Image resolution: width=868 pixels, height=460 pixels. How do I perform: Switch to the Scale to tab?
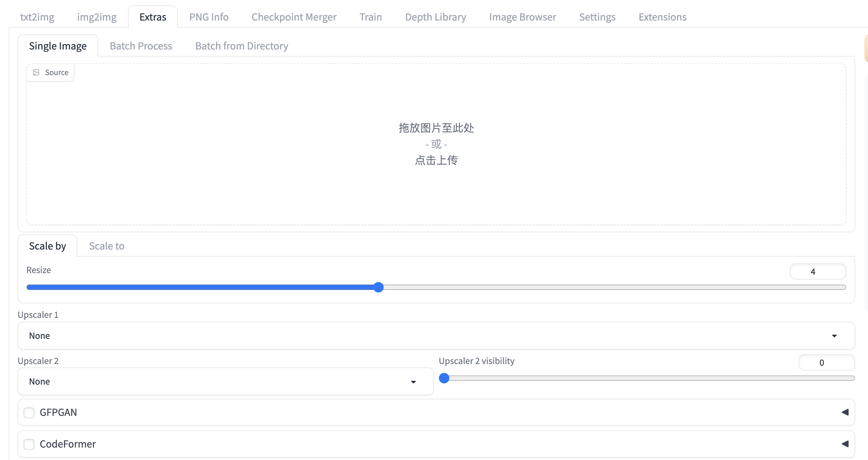[106, 246]
